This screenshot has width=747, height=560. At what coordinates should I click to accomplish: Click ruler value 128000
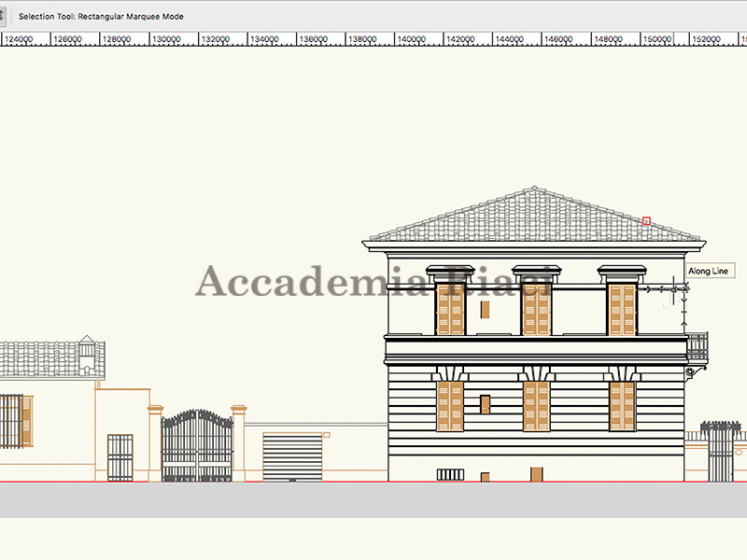(x=117, y=39)
